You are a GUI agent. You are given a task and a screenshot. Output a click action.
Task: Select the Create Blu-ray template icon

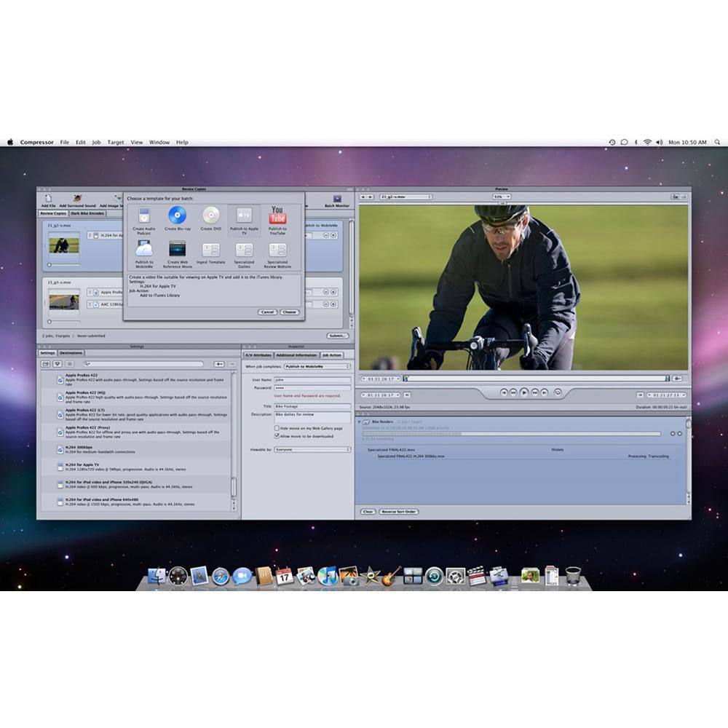coord(177,215)
